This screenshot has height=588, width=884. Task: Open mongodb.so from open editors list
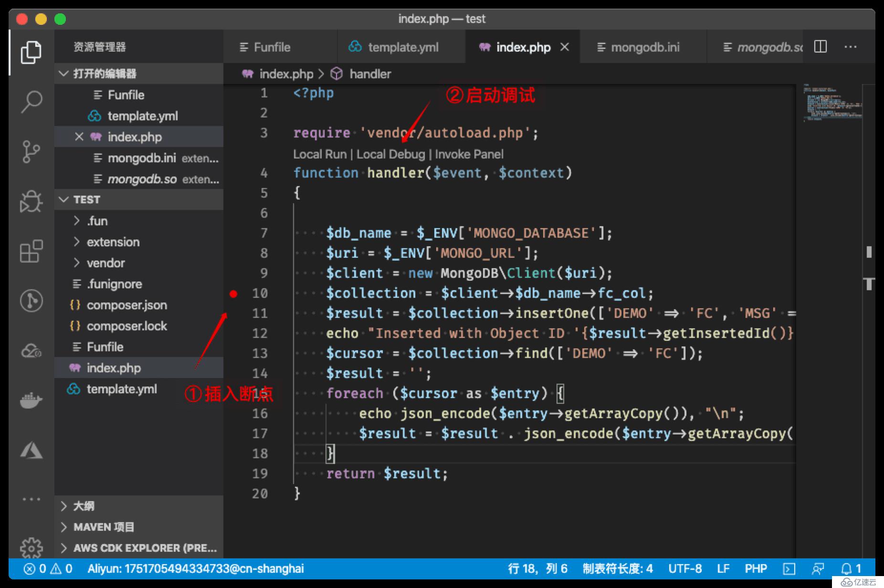pos(138,179)
